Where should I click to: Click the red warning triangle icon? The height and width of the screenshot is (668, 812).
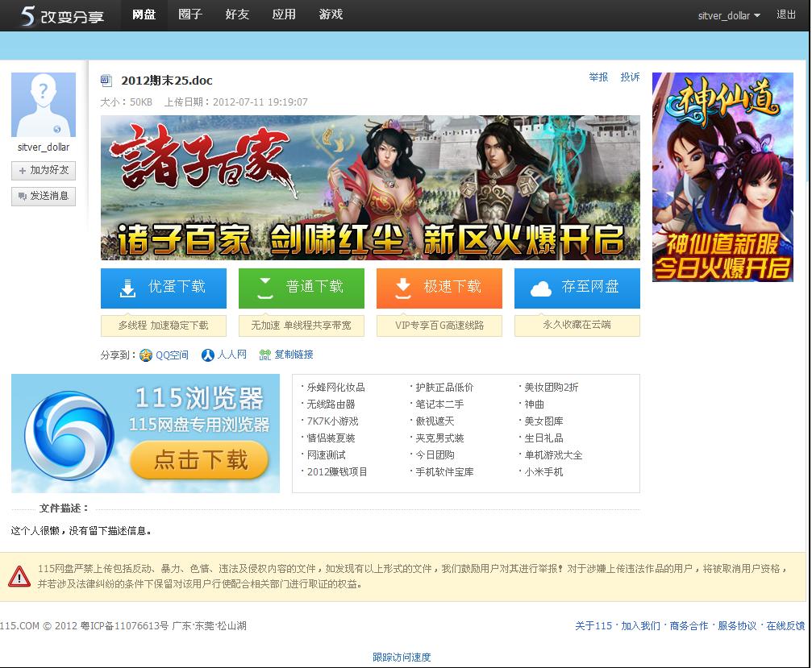click(x=19, y=576)
